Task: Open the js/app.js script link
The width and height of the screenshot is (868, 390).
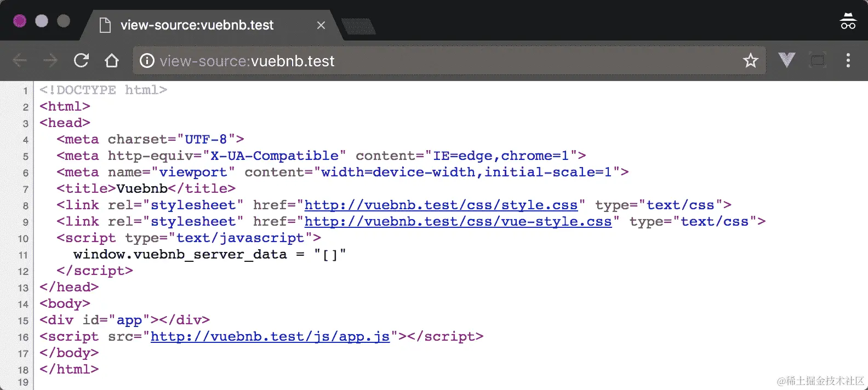Action: point(270,336)
